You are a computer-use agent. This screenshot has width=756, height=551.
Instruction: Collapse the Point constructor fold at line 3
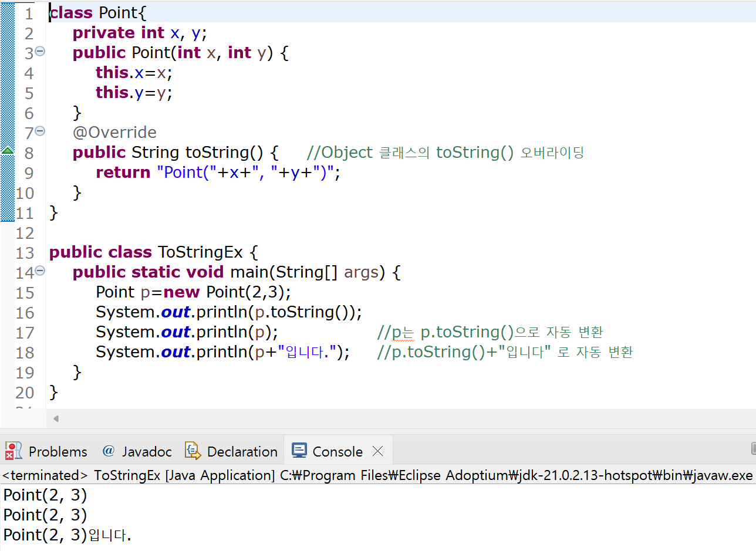(x=40, y=52)
